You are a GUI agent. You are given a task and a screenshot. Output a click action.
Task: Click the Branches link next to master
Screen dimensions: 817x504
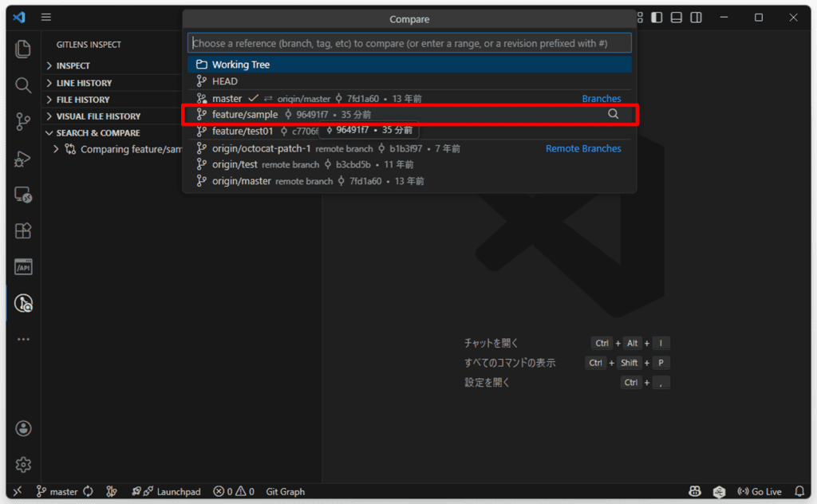click(x=602, y=98)
